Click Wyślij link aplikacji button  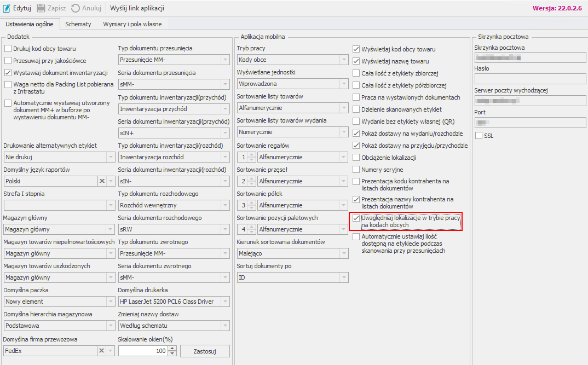click(x=137, y=8)
